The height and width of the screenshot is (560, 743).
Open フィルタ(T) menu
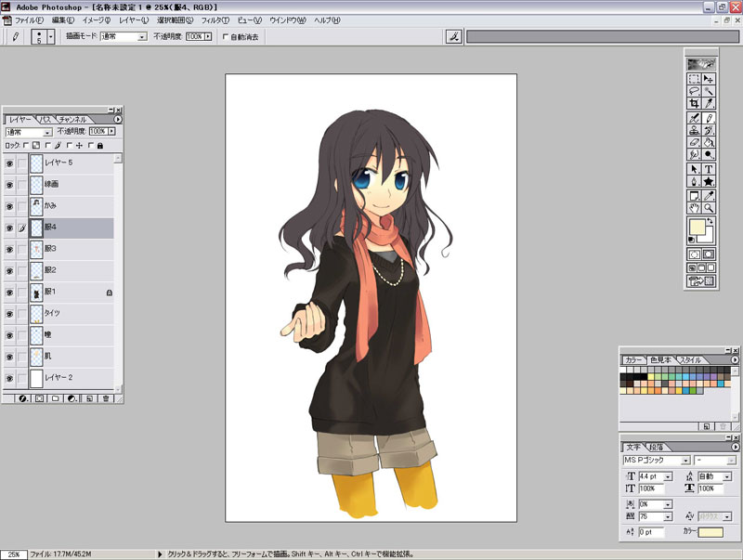click(215, 20)
